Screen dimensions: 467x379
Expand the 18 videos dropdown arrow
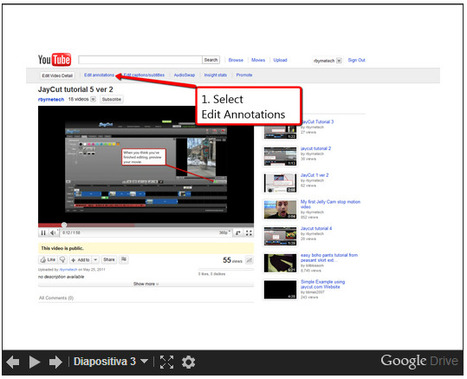coord(93,99)
